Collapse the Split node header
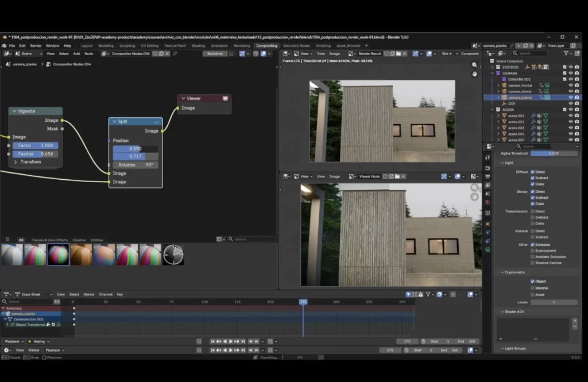The image size is (588, 382). coord(114,121)
